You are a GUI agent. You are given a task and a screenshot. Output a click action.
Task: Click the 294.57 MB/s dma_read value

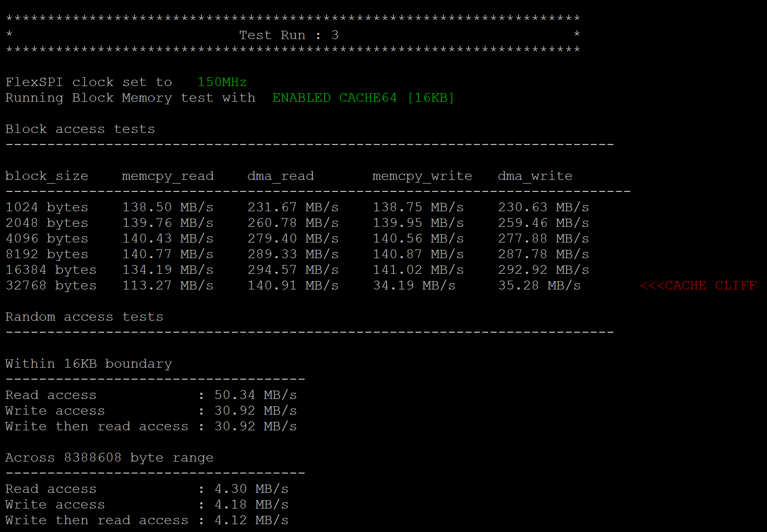(293, 270)
